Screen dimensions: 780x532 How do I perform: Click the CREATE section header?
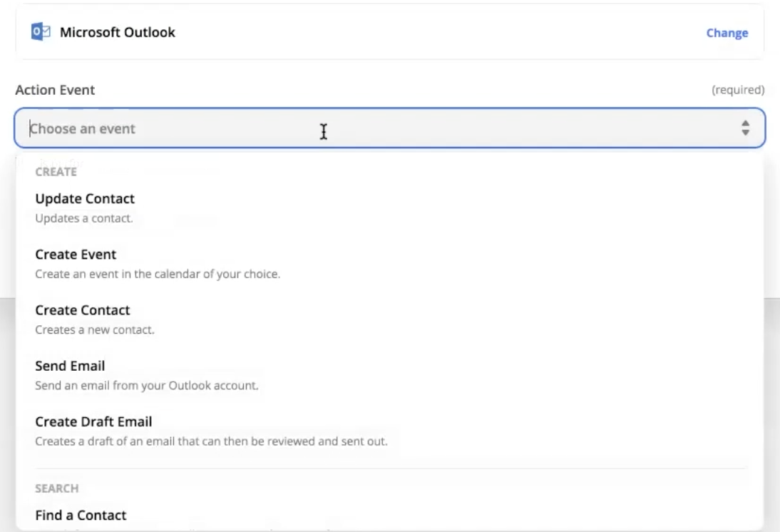click(x=56, y=172)
